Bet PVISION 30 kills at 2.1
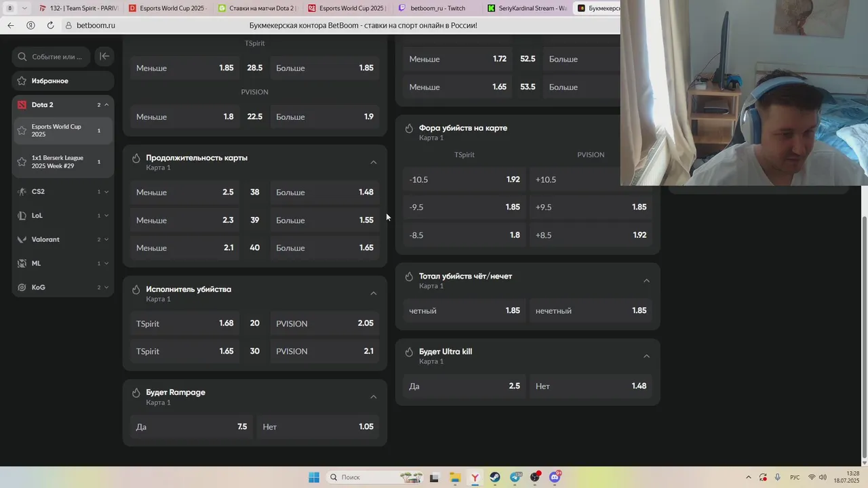868x488 pixels. point(325,352)
